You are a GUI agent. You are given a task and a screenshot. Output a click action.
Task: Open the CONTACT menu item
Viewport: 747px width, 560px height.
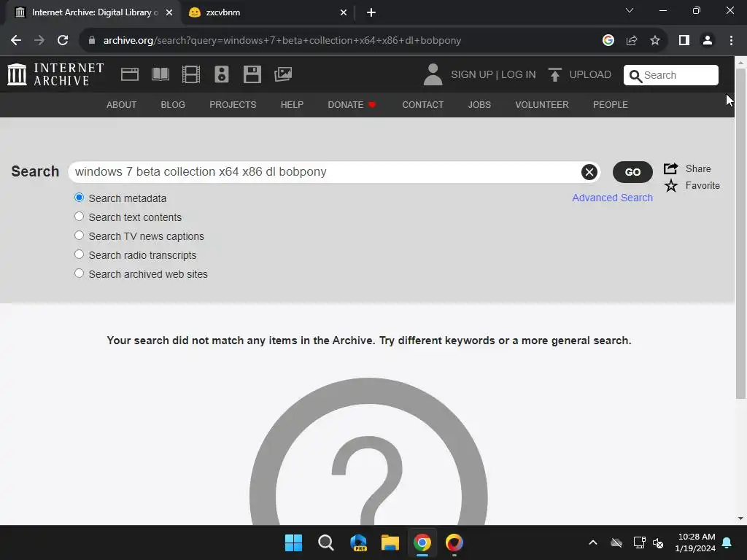423,105
